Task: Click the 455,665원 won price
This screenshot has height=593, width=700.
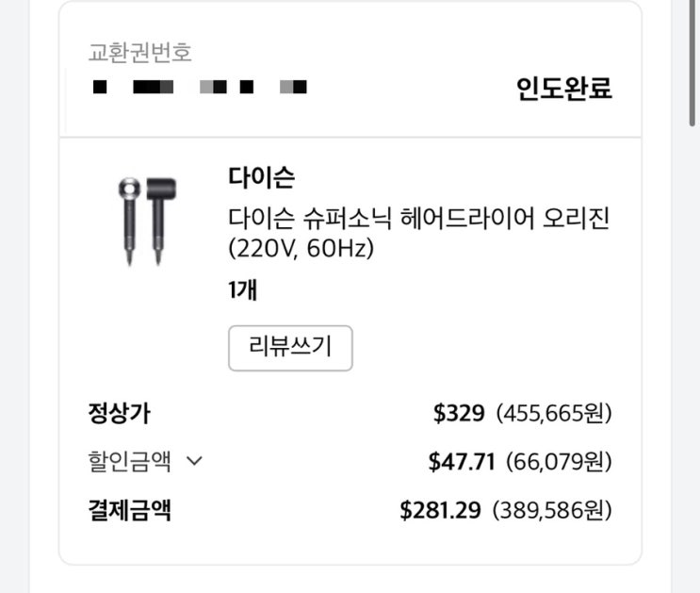Action: [554, 413]
